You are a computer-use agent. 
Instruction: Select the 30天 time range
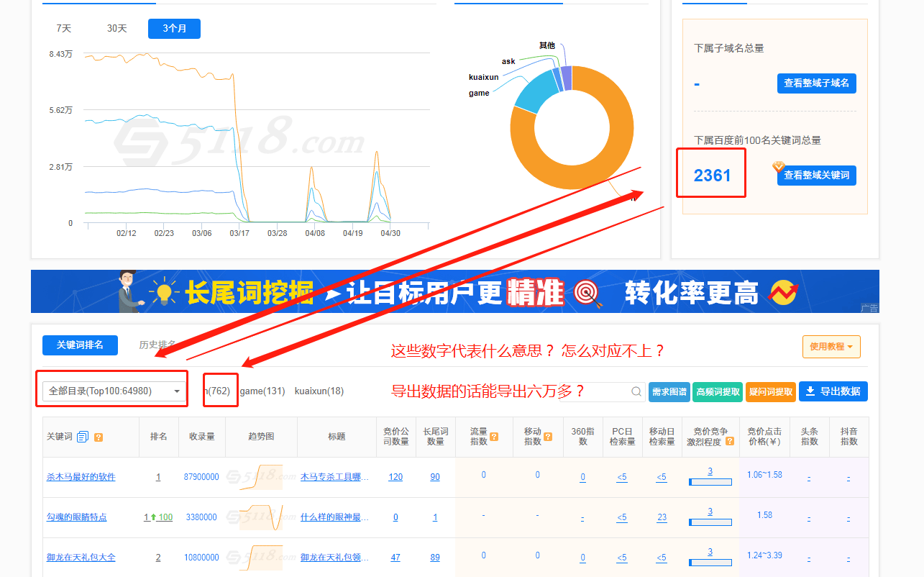point(117,29)
